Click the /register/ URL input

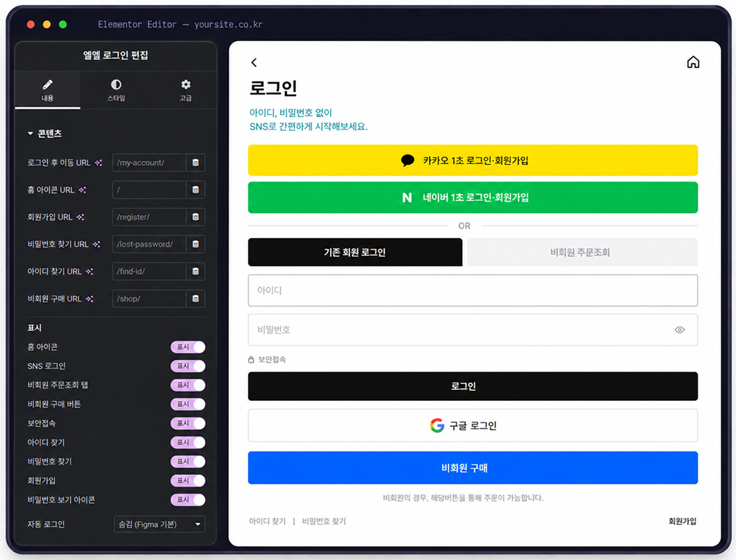pos(149,217)
